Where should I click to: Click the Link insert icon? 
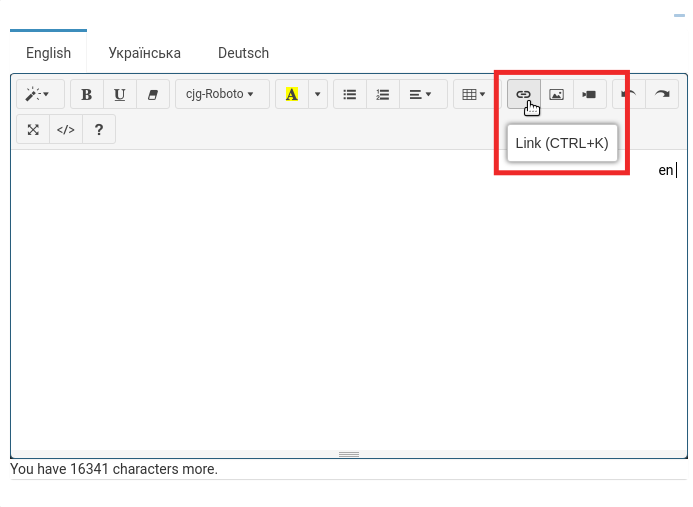[x=523, y=94]
